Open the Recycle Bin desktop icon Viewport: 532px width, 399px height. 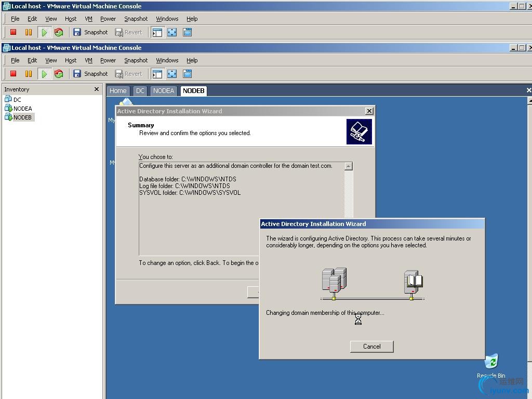(491, 366)
